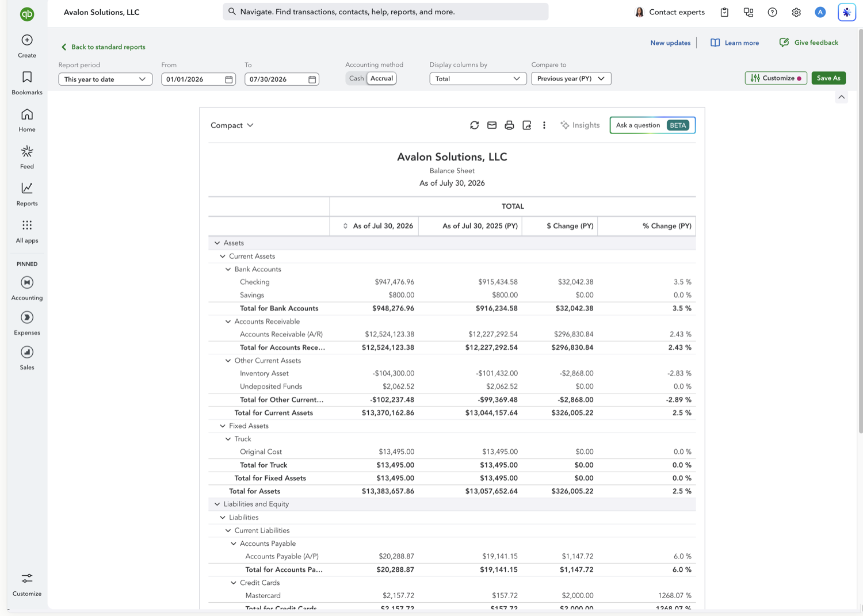
Task: Open the From date calendar icon
Action: coord(229,79)
